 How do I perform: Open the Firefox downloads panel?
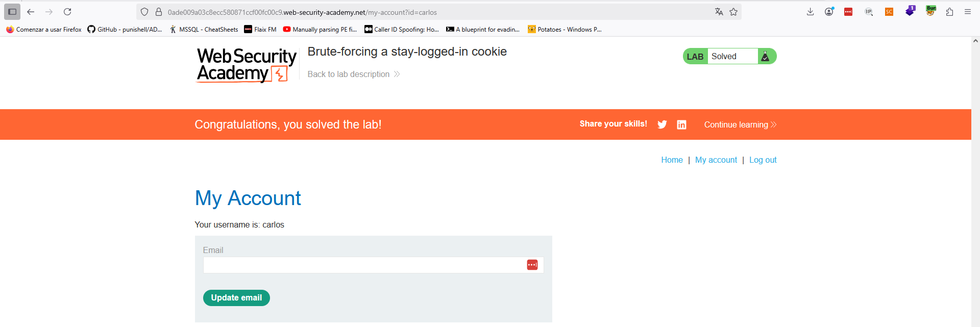(810, 12)
